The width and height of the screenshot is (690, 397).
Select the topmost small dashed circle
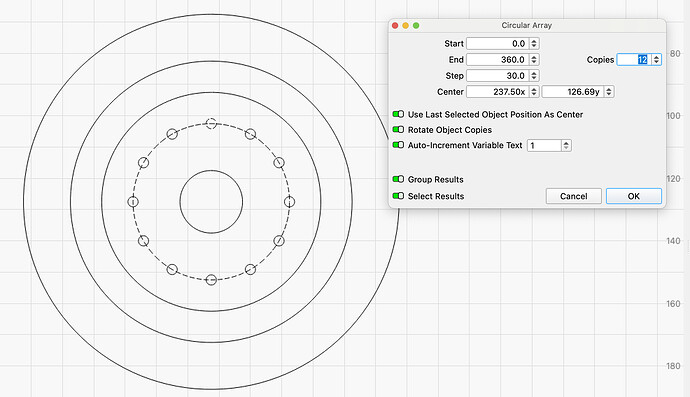tap(211, 124)
